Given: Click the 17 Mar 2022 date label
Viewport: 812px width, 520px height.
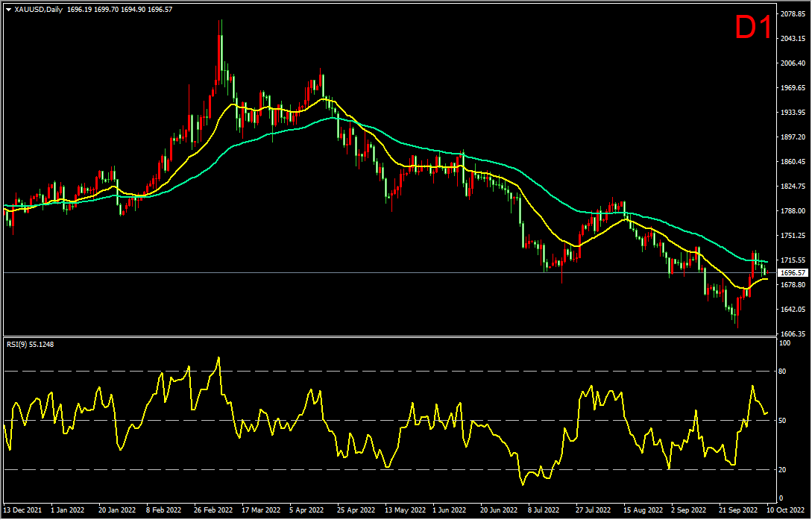Looking at the screenshot, I should pyautogui.click(x=260, y=510).
